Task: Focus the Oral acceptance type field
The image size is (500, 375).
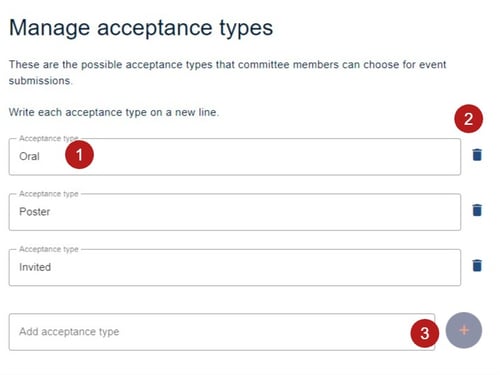Action: point(235,157)
